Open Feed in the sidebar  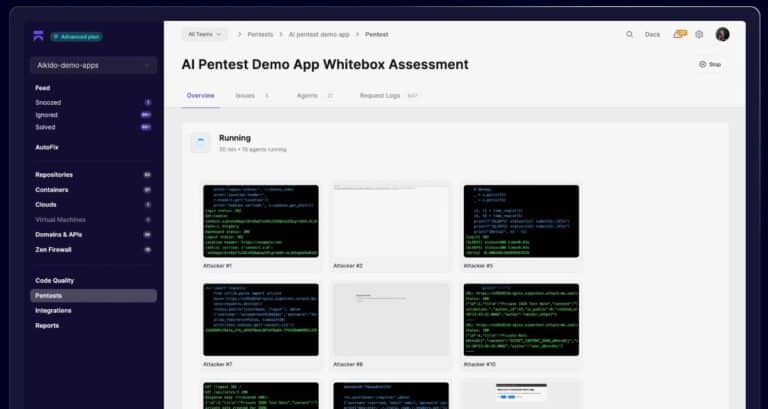(x=43, y=88)
